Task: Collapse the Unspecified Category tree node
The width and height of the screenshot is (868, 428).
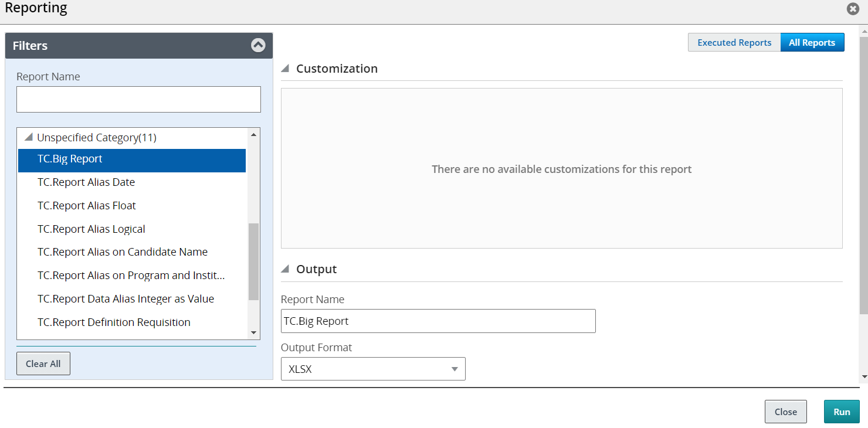Action: click(x=28, y=138)
